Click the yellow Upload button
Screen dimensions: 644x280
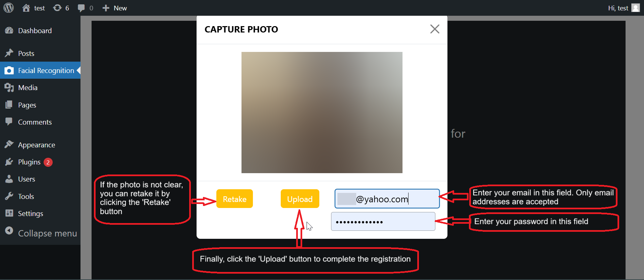coord(300,199)
